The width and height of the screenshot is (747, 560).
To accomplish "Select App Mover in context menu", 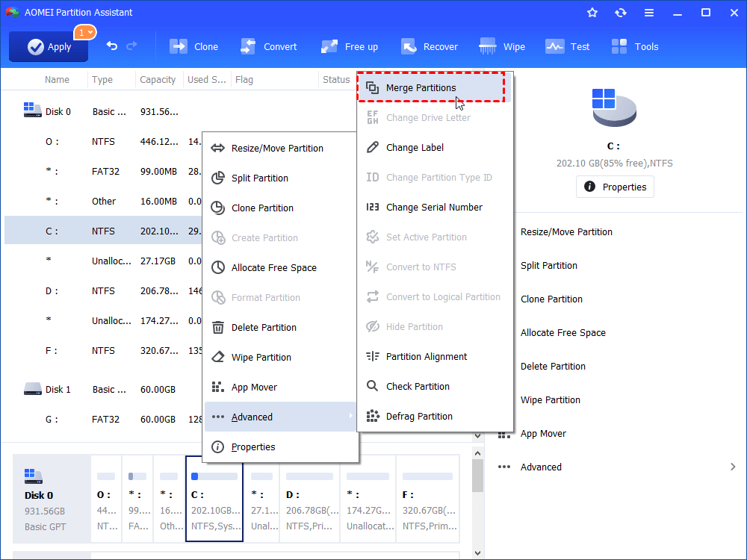I will pos(280,387).
